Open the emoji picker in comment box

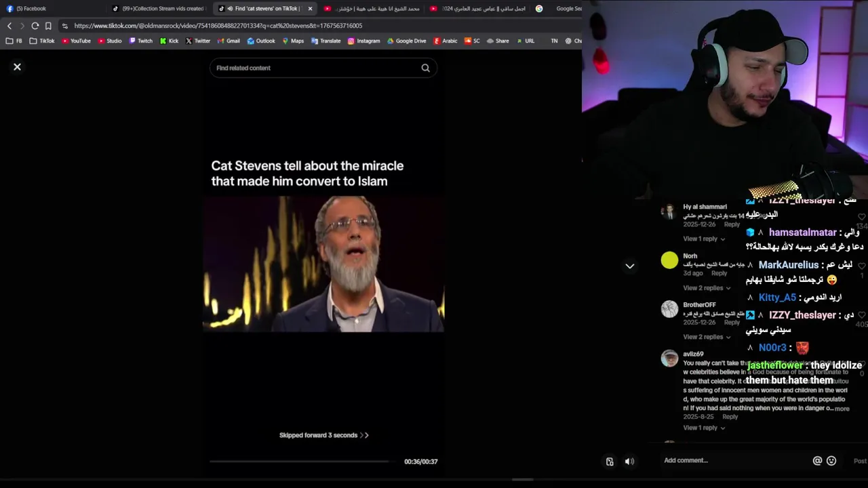point(831,461)
